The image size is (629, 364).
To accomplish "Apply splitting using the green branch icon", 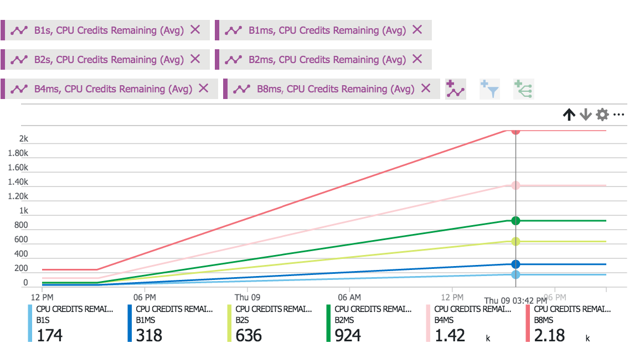I will click(x=523, y=89).
